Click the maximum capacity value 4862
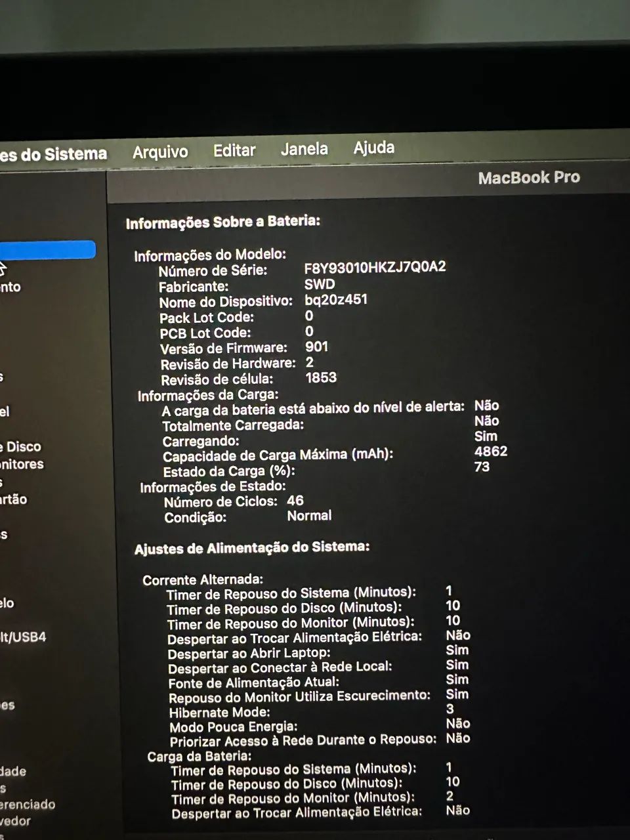The image size is (630, 840). pos(491,451)
